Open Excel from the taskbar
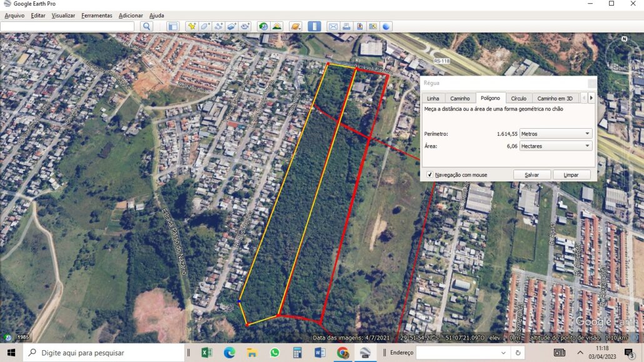The image size is (644, 362). pos(206,353)
